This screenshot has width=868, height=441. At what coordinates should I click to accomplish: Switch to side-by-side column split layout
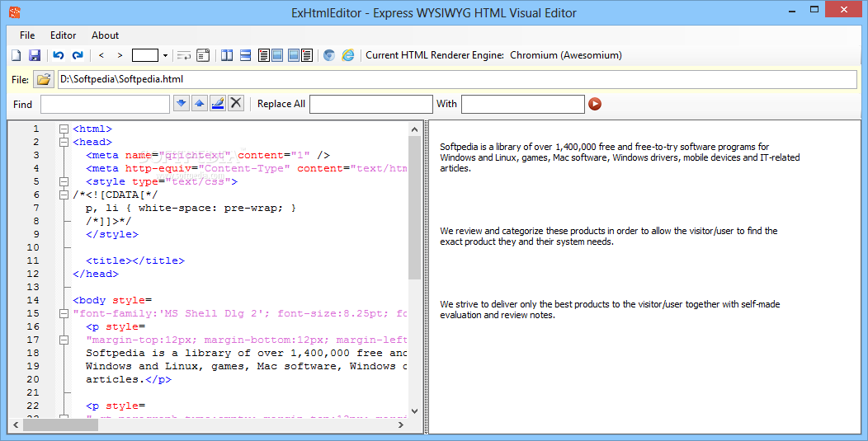(227, 55)
